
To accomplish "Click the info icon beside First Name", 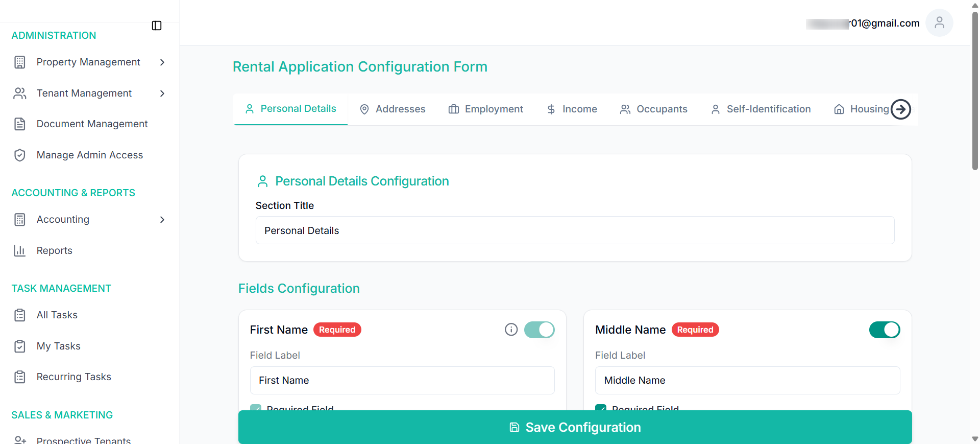I will point(511,330).
